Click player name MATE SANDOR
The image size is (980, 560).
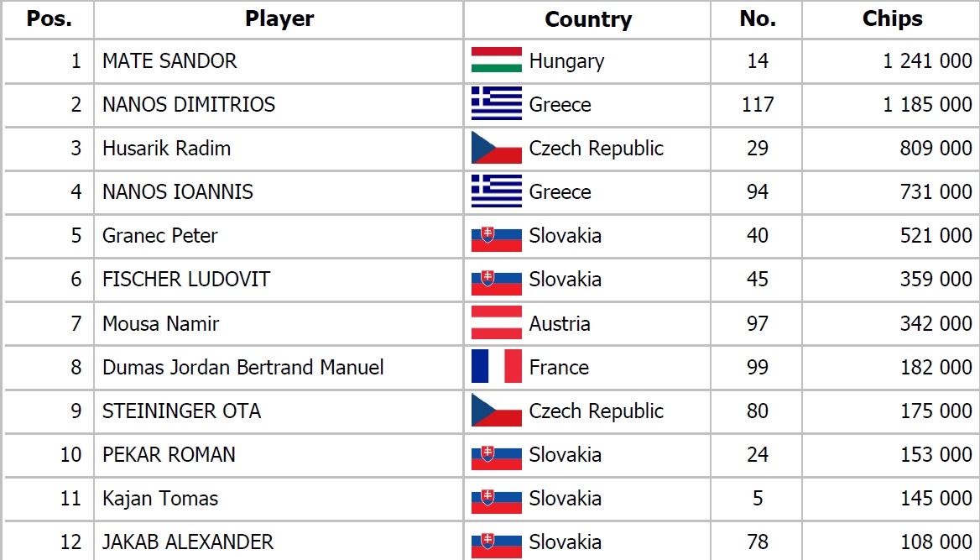pyautogui.click(x=170, y=60)
